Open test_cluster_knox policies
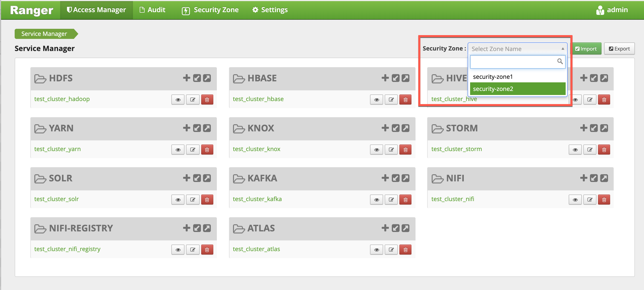The height and width of the screenshot is (290, 644). pyautogui.click(x=257, y=149)
